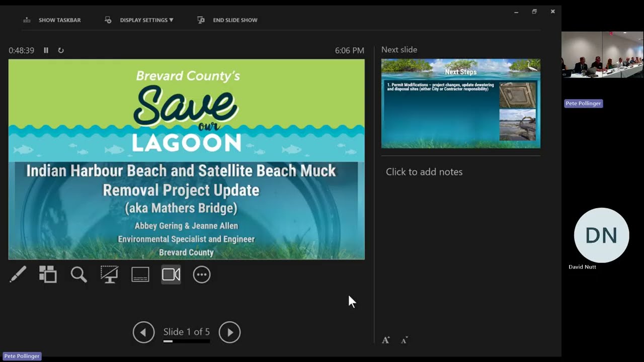Pause the presentation timer
The width and height of the screenshot is (644, 362).
tap(46, 50)
